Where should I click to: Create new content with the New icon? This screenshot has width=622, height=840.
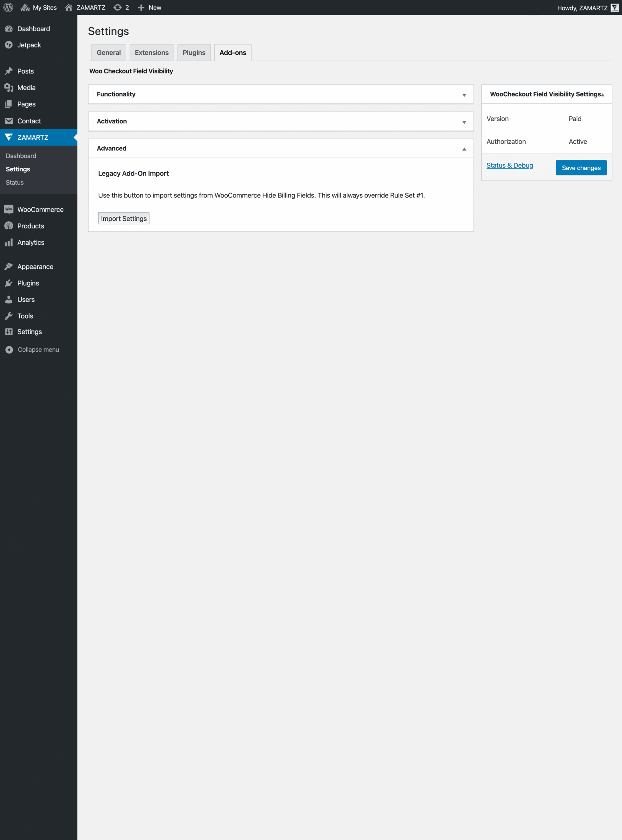click(150, 7)
